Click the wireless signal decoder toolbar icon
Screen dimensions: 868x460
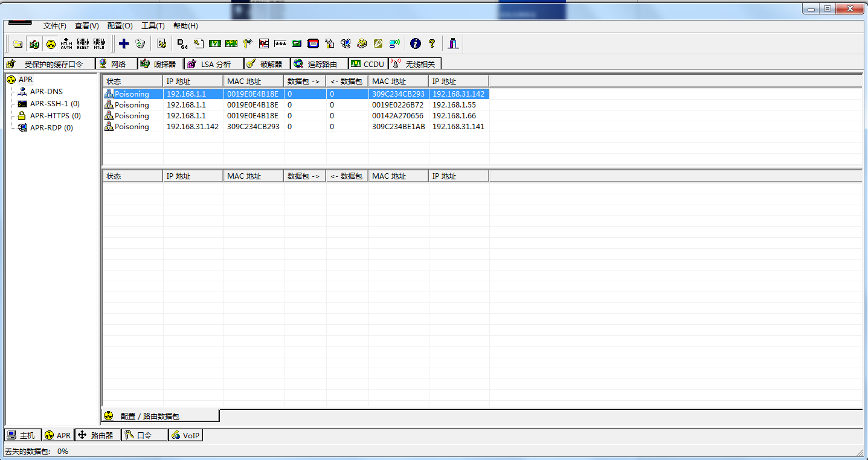click(394, 43)
